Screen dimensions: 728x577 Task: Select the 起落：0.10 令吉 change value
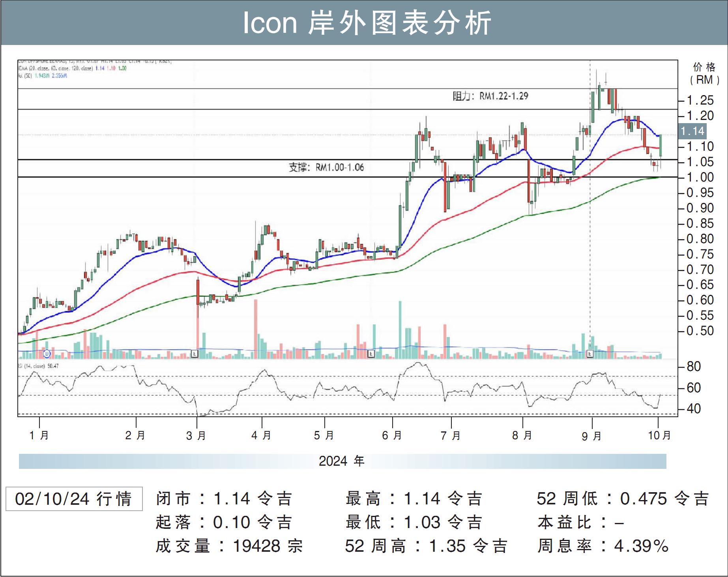(224, 522)
